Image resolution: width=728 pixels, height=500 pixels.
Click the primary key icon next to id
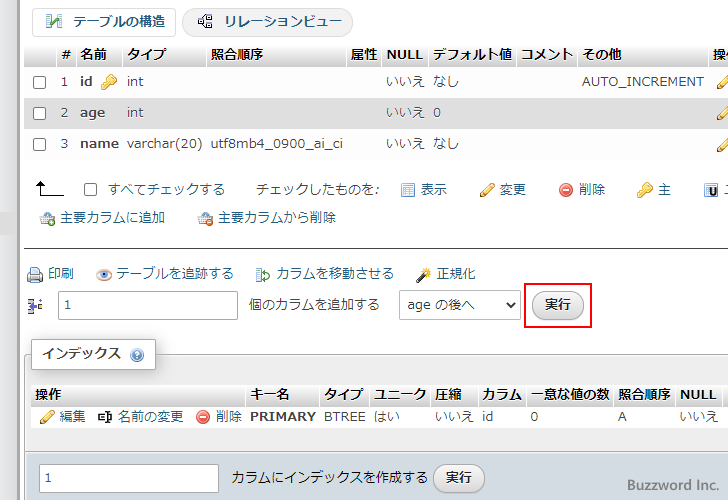click(109, 82)
